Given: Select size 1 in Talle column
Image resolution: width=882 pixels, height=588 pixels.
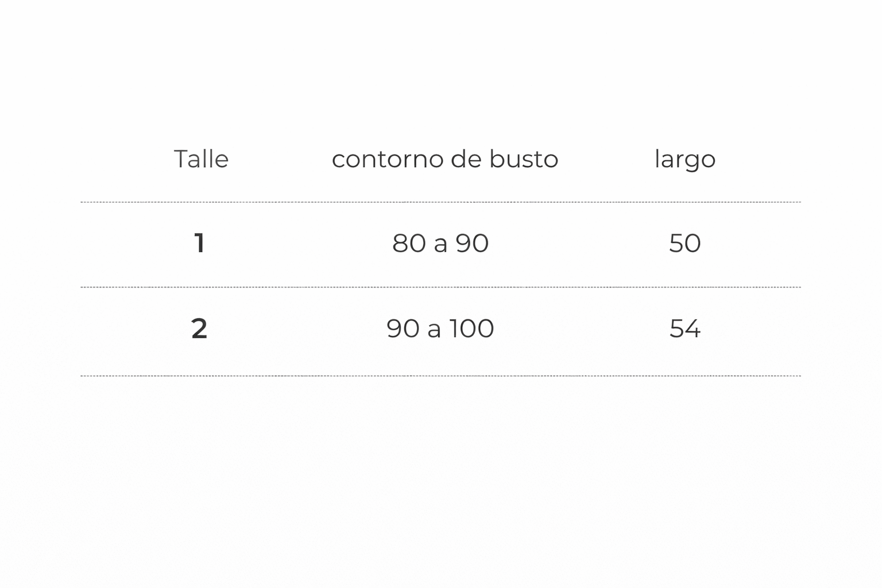Looking at the screenshot, I should point(199,243).
